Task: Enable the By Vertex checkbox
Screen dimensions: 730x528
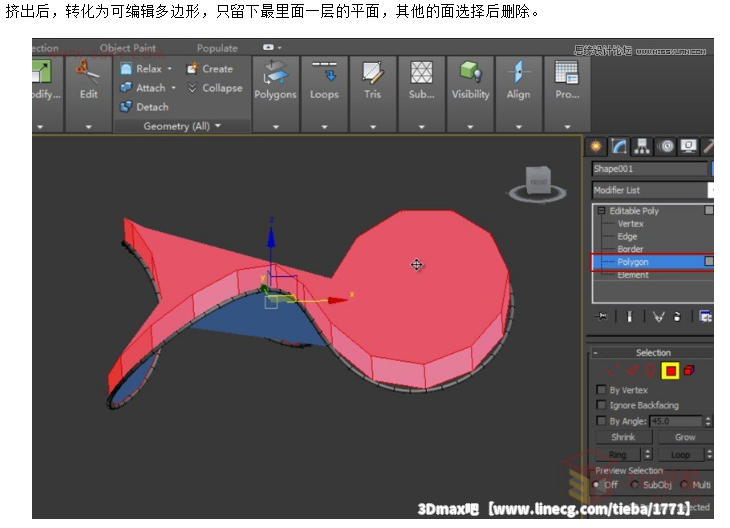Action: [x=601, y=390]
